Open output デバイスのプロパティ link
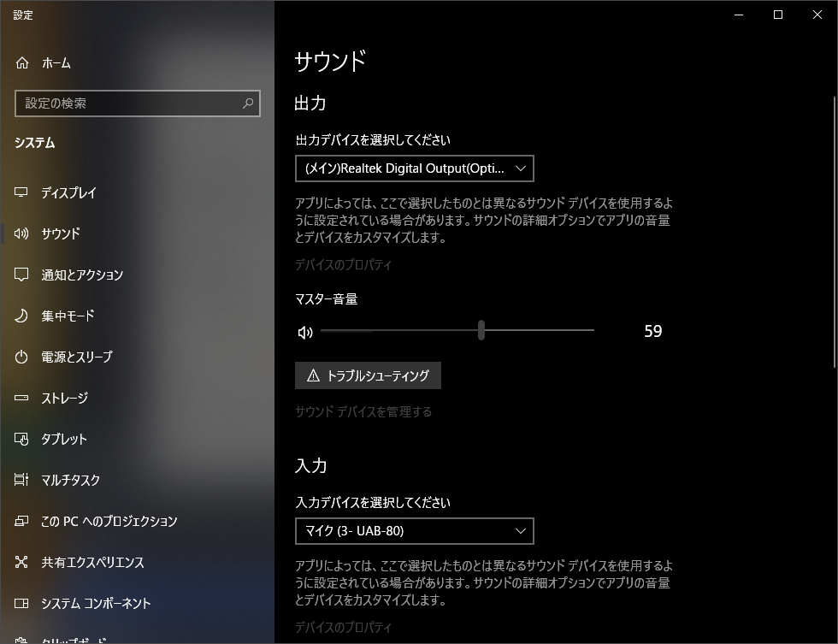838x644 pixels. (343, 265)
